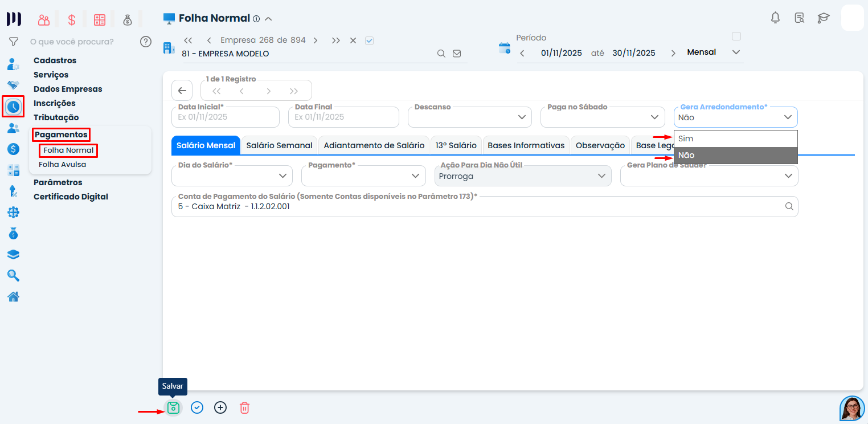Switch to the Salário Mensal tab
Screen dimensions: 868x424
(206, 145)
